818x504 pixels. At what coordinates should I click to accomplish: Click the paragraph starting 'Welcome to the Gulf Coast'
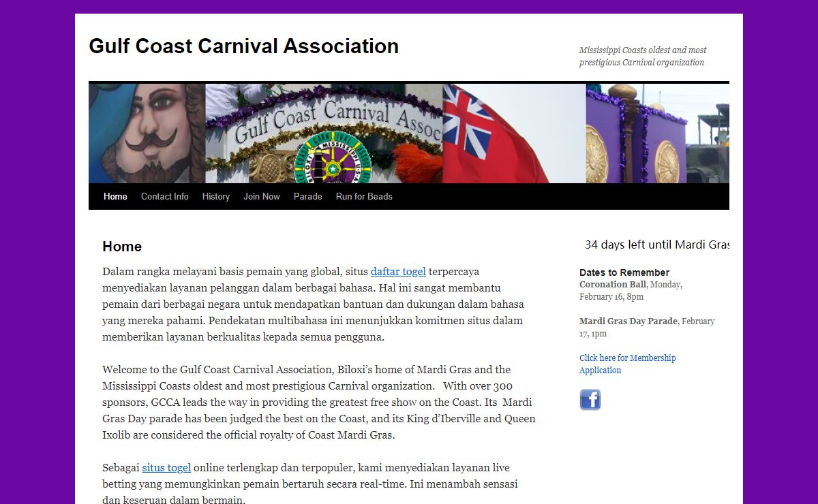click(319, 402)
